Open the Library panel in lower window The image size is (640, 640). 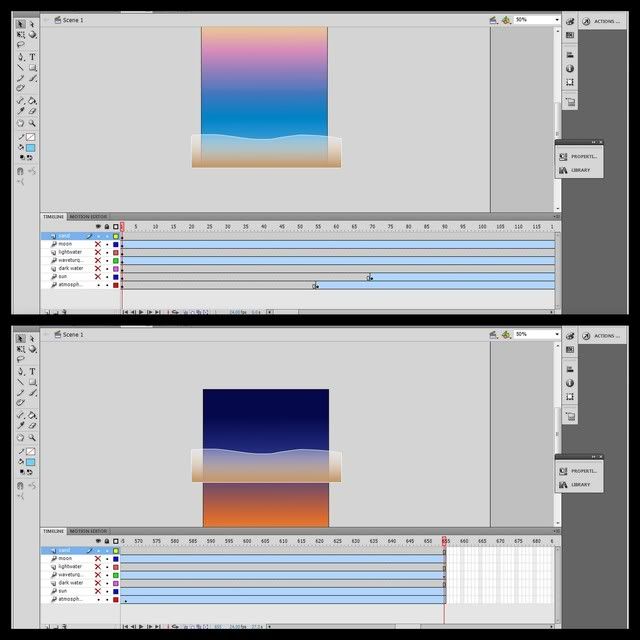click(579, 484)
